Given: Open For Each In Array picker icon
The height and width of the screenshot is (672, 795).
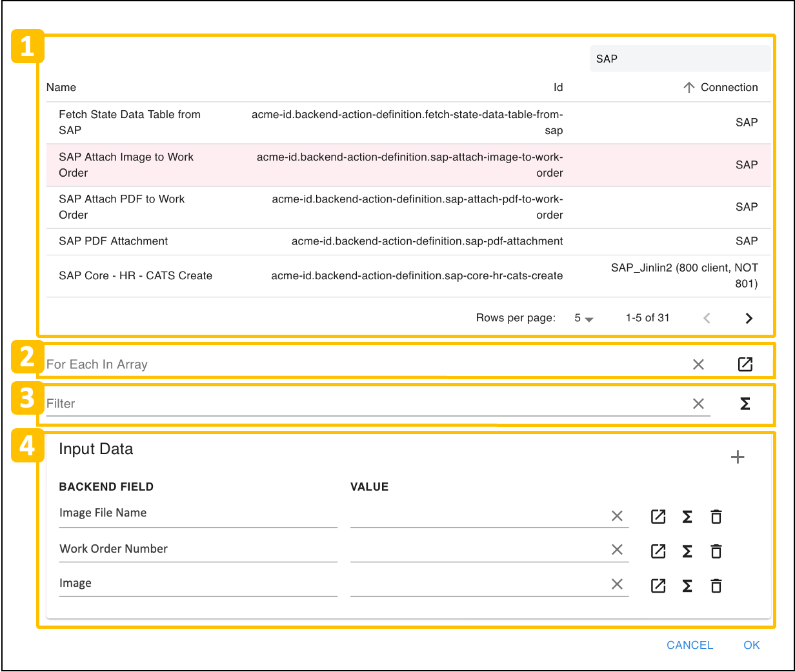Looking at the screenshot, I should point(745,364).
